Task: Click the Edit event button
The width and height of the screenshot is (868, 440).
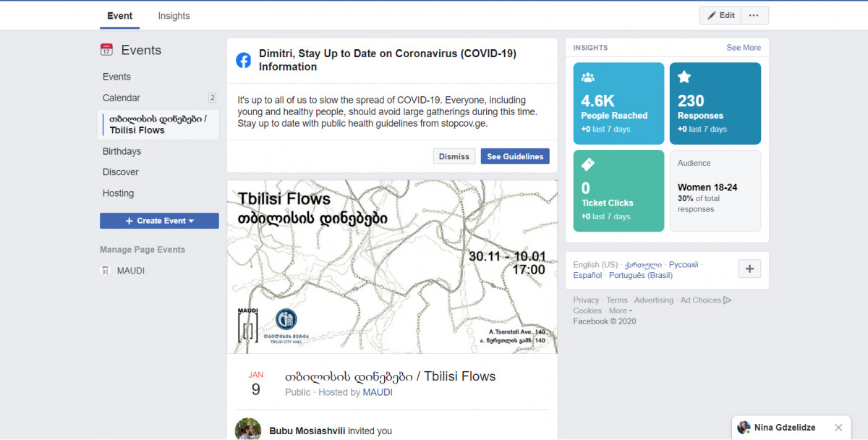Action: point(720,15)
